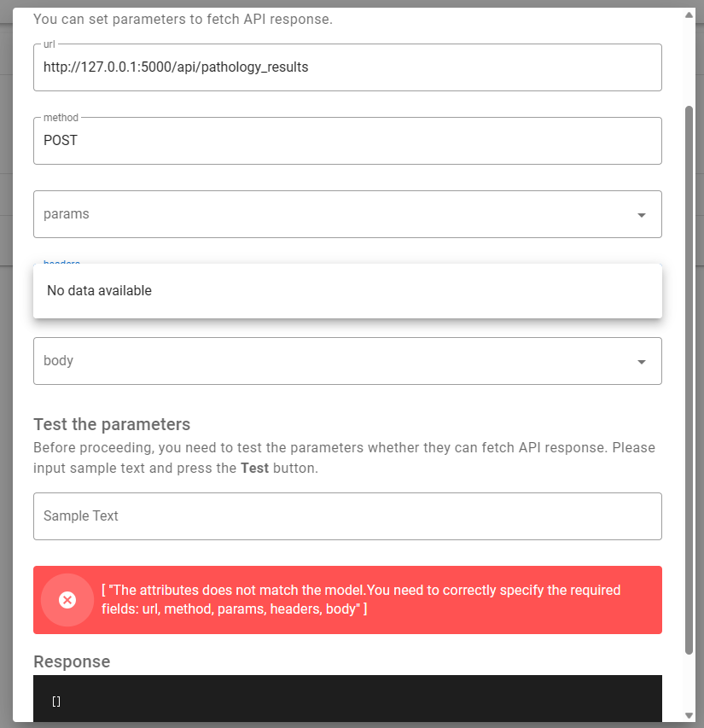Click the 'Response' heading
The height and width of the screenshot is (728, 704).
tap(72, 661)
